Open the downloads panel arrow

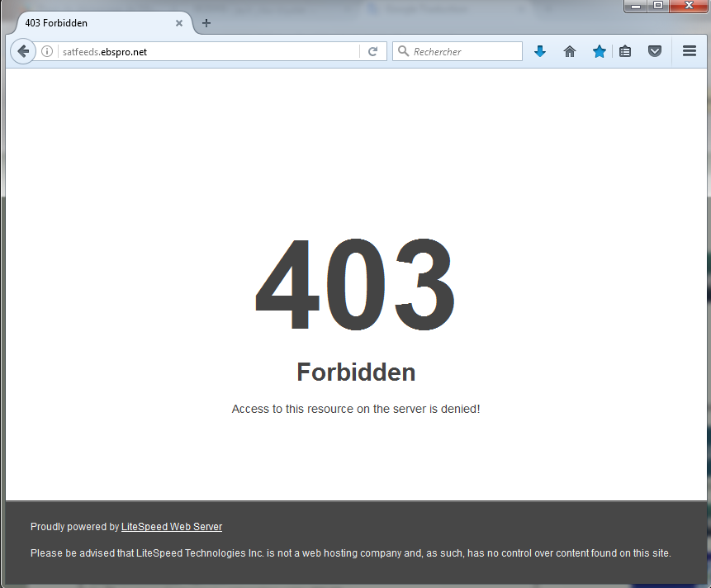coord(540,51)
